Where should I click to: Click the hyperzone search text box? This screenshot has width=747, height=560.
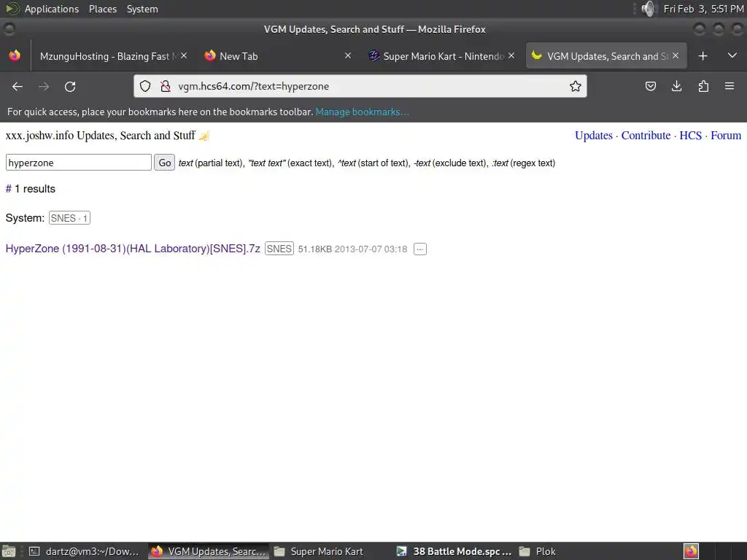coord(79,163)
